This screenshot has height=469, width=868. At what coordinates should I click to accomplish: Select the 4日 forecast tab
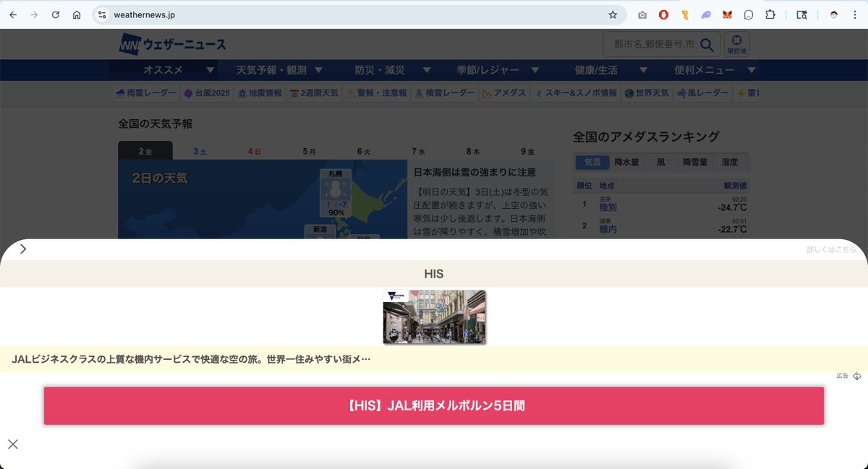pyautogui.click(x=255, y=151)
